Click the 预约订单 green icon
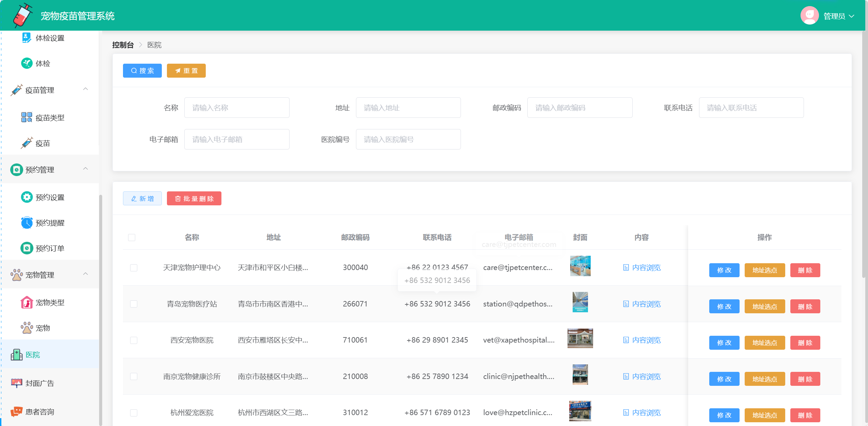868x426 pixels. tap(27, 248)
